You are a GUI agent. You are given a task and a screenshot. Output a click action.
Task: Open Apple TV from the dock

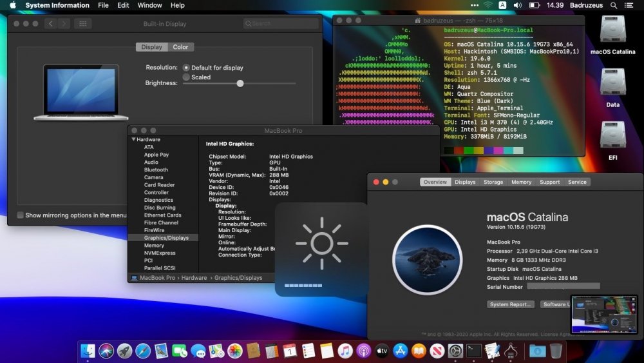coord(382,351)
